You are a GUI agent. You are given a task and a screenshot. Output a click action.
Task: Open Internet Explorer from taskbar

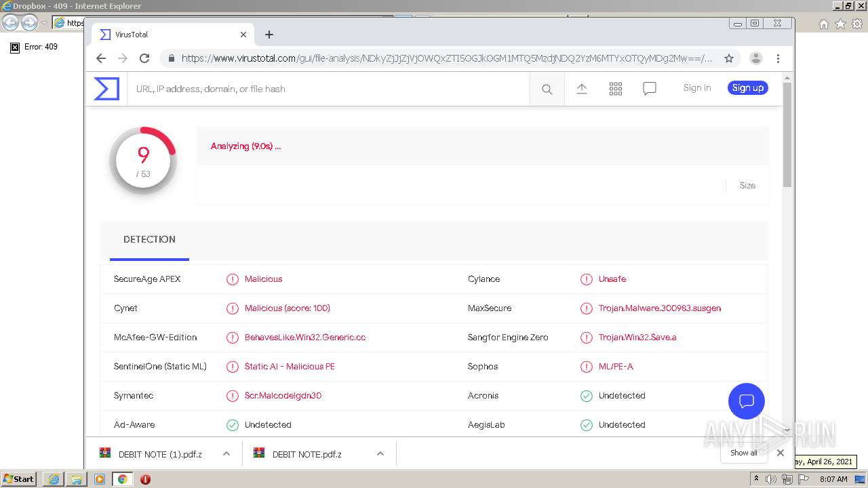(x=54, y=479)
